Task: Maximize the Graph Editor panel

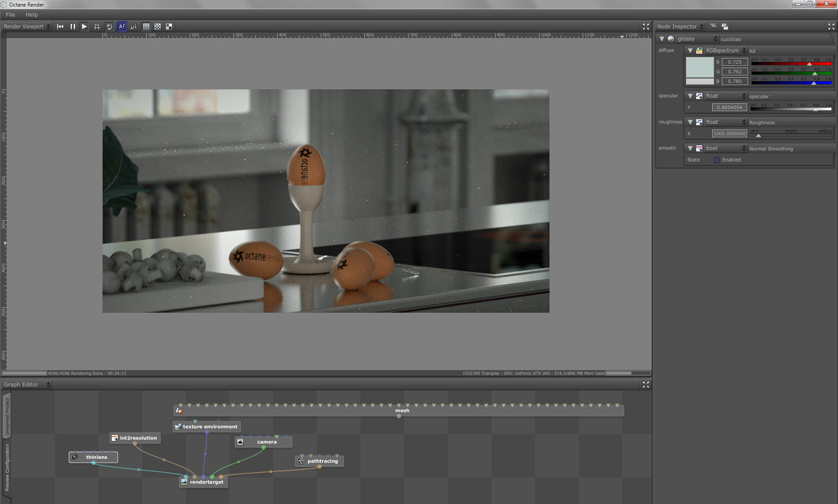Action: 646,385
